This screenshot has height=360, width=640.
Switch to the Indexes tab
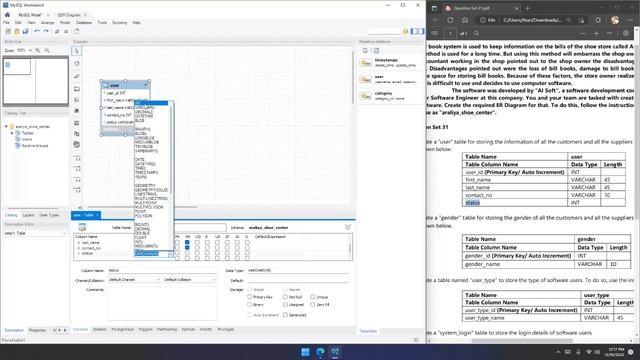tap(99, 329)
